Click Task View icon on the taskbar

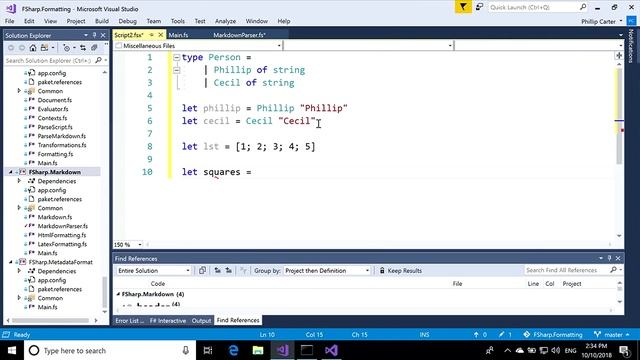(208, 350)
